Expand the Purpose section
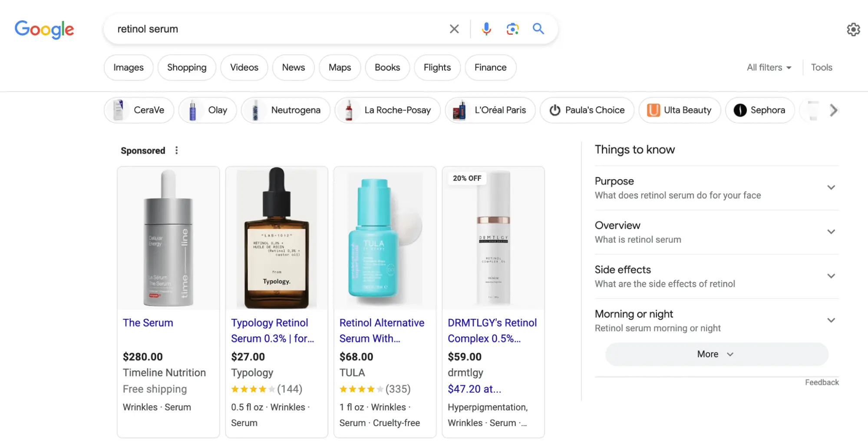 coord(716,188)
